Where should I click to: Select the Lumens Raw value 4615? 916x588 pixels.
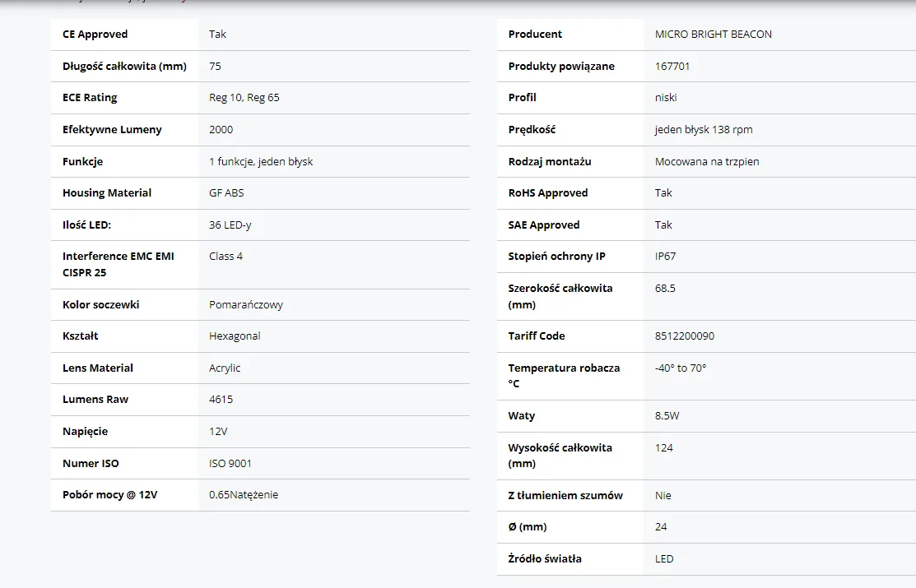[221, 400]
